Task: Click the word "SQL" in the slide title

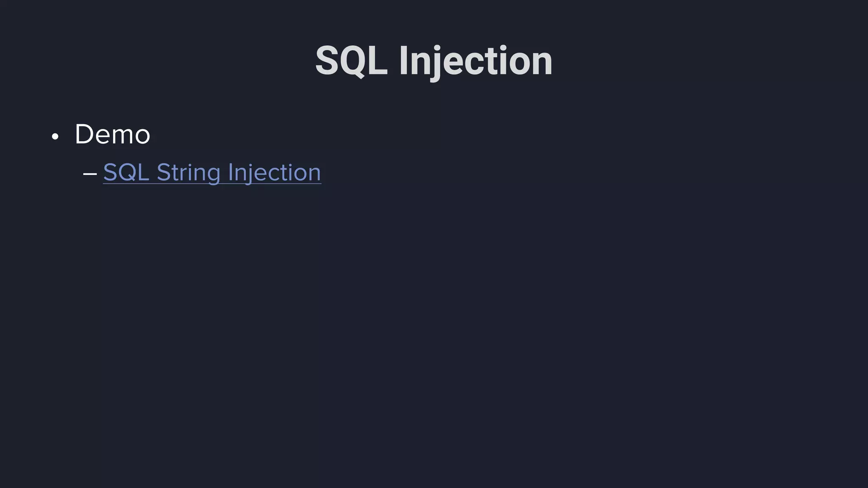Action: click(351, 61)
